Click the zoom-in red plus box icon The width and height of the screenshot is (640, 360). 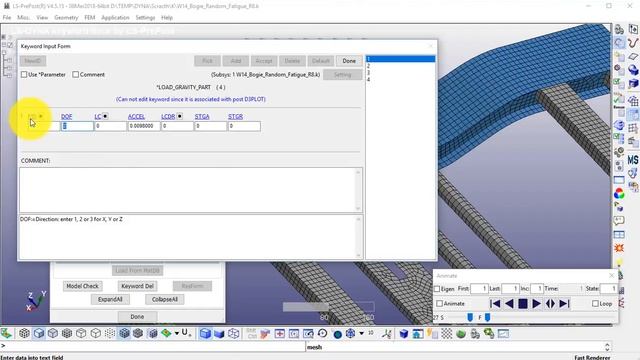tap(280, 333)
